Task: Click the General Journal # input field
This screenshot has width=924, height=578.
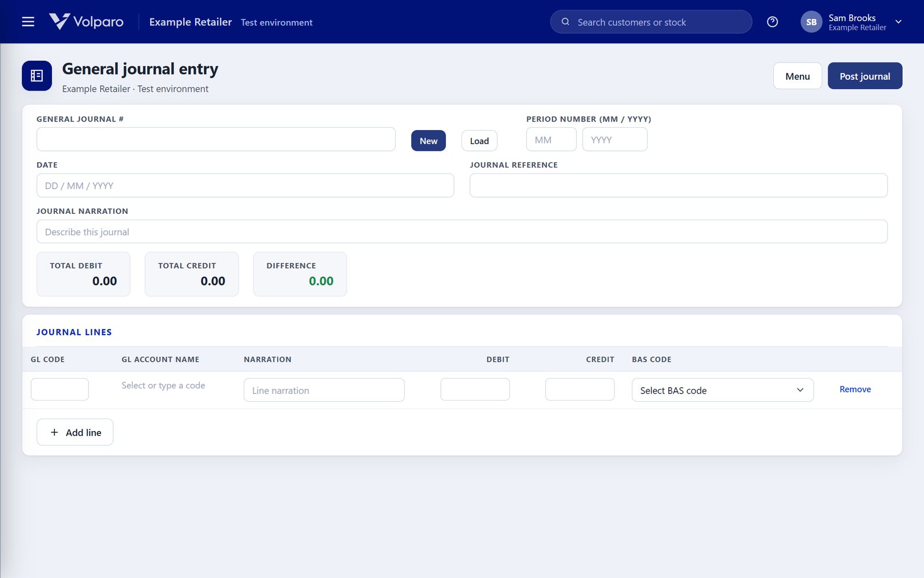Action: [x=216, y=139]
